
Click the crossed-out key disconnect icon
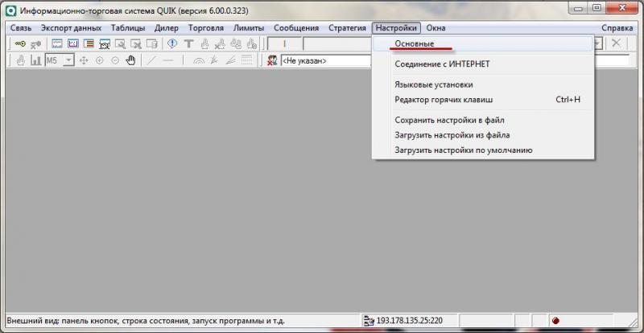click(x=35, y=43)
